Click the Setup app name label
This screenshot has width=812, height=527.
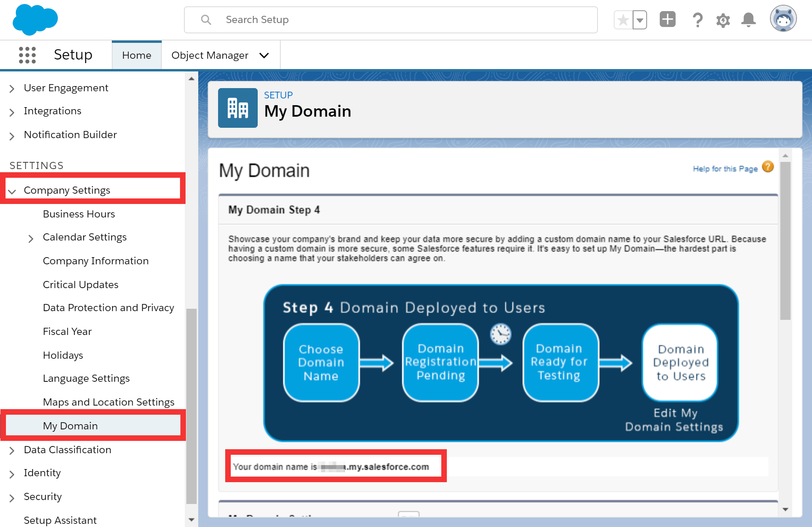coord(73,55)
